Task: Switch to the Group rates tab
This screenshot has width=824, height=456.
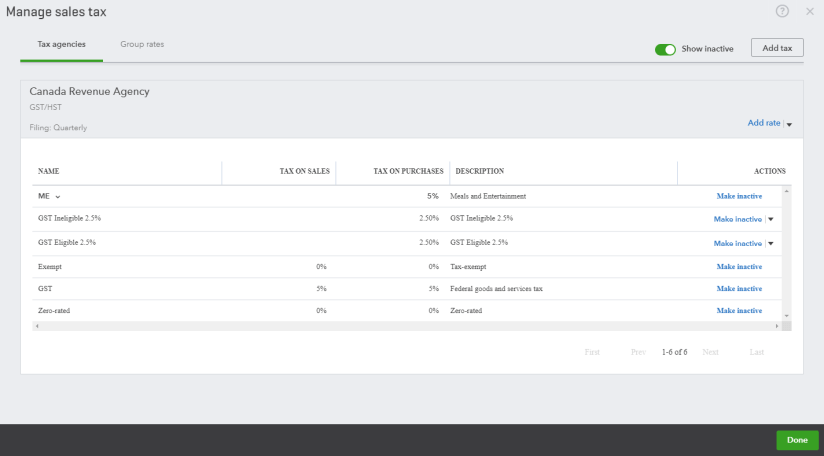Action: (x=142, y=45)
